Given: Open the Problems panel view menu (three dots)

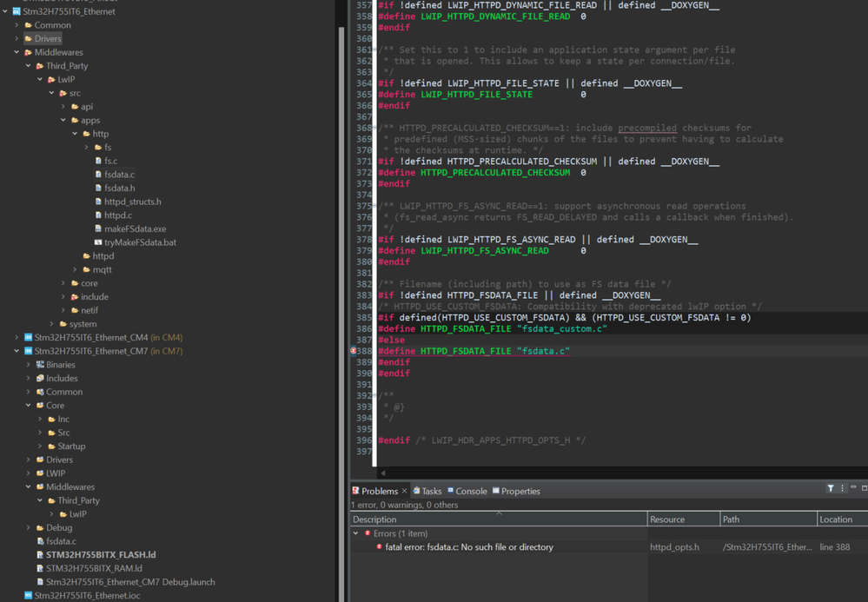Looking at the screenshot, I should (842, 489).
